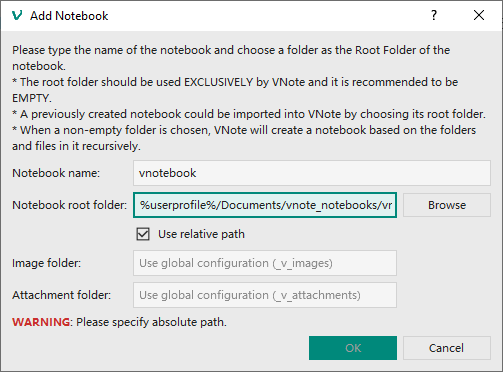The width and height of the screenshot is (503, 372).
Task: Focus the Notebook root folder path field
Action: click(265, 205)
